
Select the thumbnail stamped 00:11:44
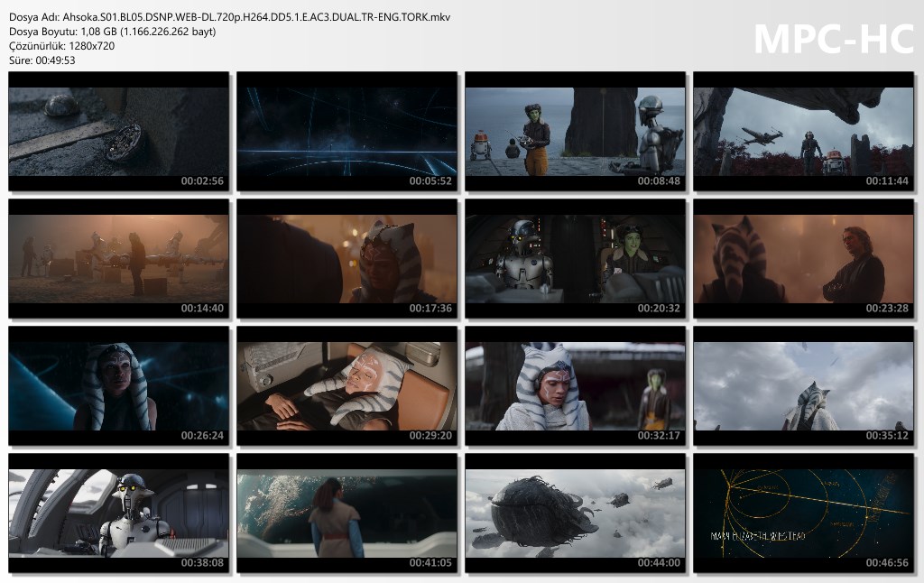click(x=803, y=132)
